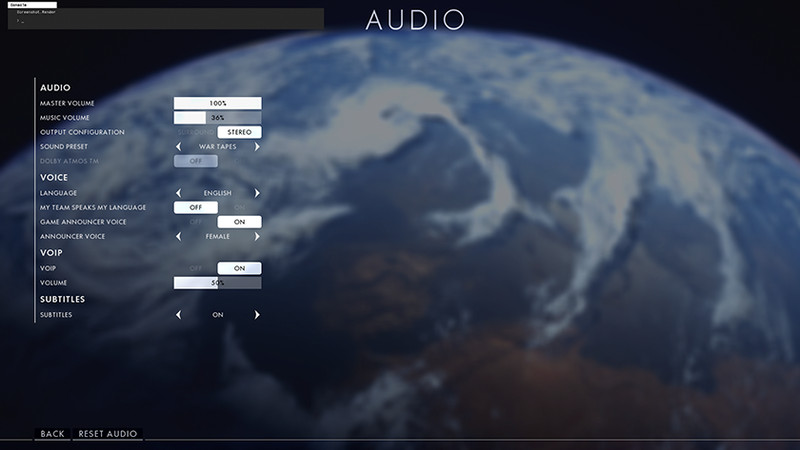Select Stereo output configuration
The width and height of the screenshot is (800, 450).
pos(240,132)
